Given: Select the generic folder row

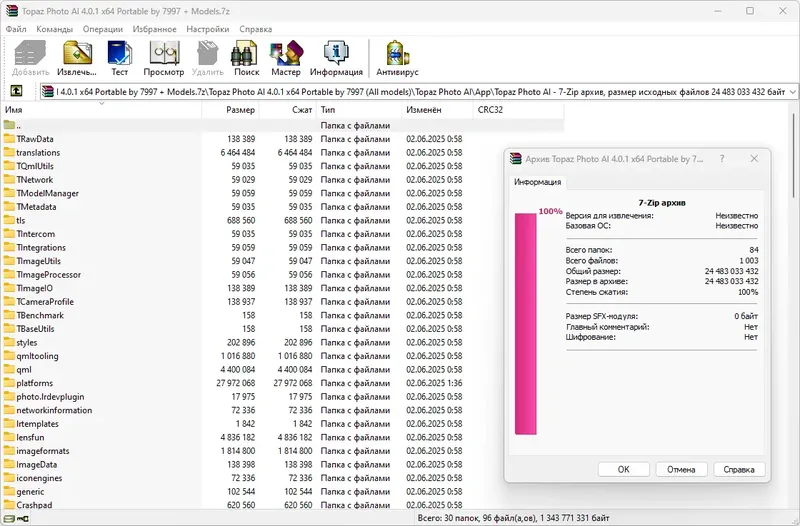Looking at the screenshot, I should click(283, 491).
